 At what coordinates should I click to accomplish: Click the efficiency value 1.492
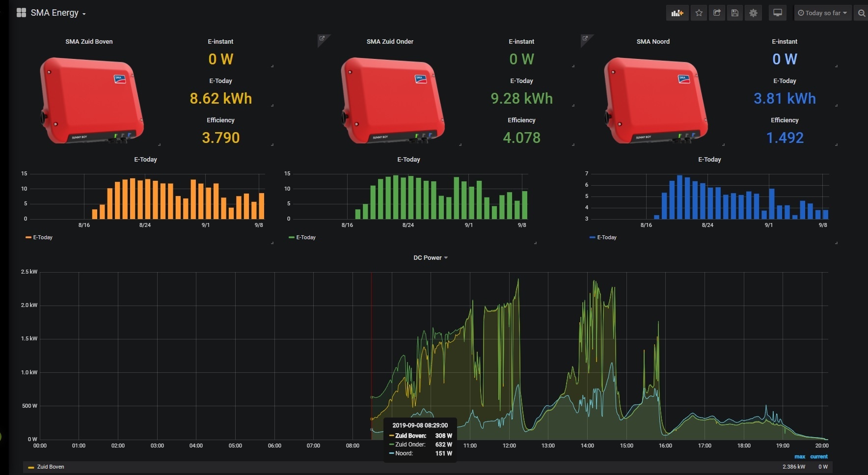pyautogui.click(x=785, y=138)
